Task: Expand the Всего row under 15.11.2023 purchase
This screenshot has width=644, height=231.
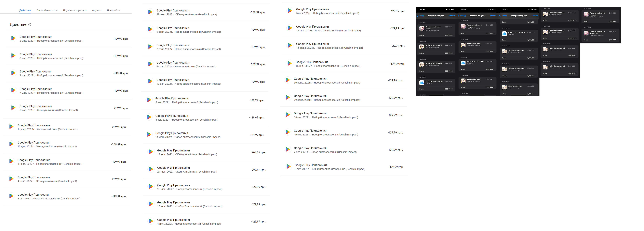Action: tap(436, 53)
